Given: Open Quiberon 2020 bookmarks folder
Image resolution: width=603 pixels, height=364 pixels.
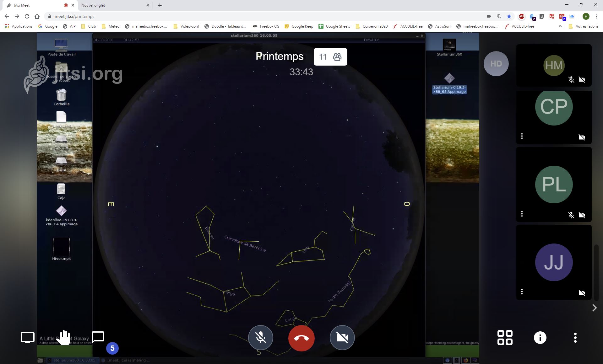Looking at the screenshot, I should point(372,26).
